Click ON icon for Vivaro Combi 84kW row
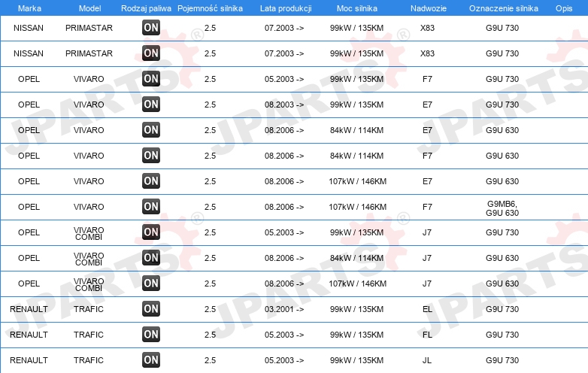The image size is (588, 373). click(x=151, y=257)
